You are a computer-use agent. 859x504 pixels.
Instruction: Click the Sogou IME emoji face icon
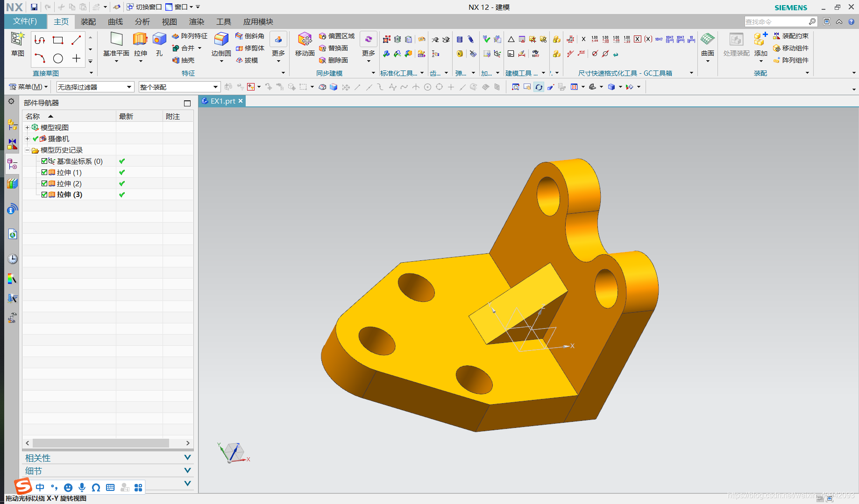click(x=68, y=487)
